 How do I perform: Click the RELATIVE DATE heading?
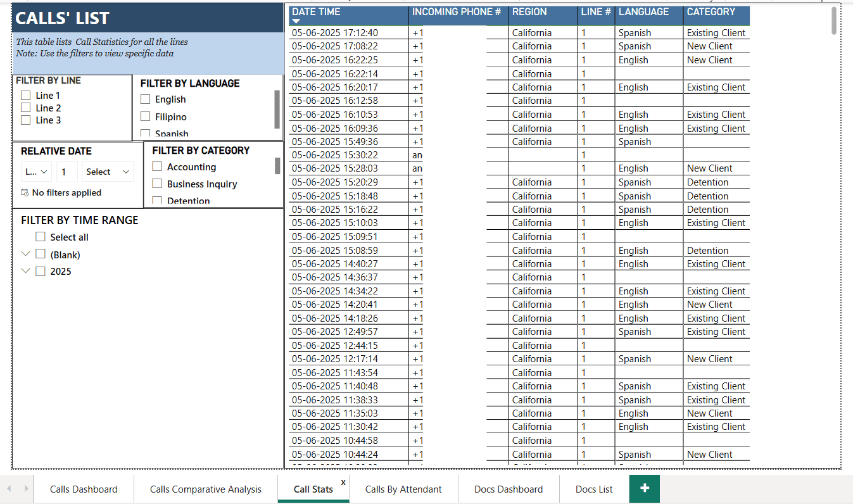(x=56, y=151)
